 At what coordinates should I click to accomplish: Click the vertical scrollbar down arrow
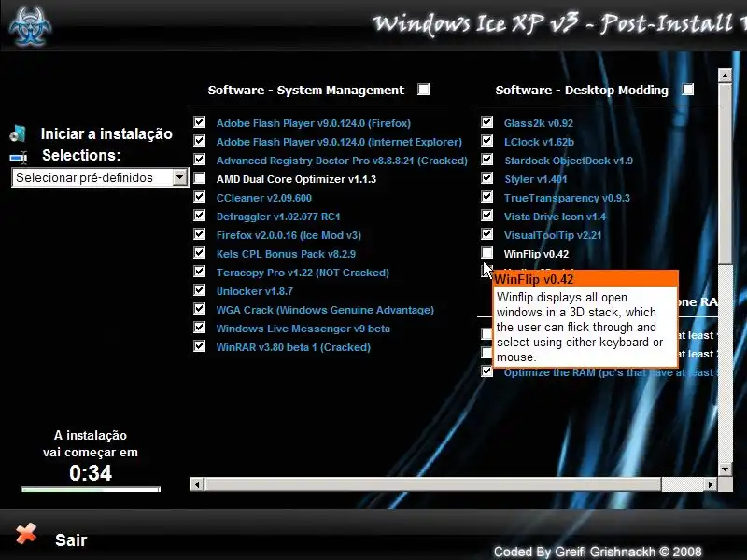click(x=726, y=469)
